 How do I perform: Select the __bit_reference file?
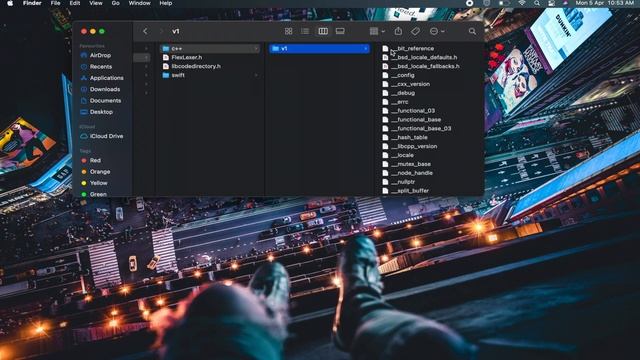pos(412,49)
